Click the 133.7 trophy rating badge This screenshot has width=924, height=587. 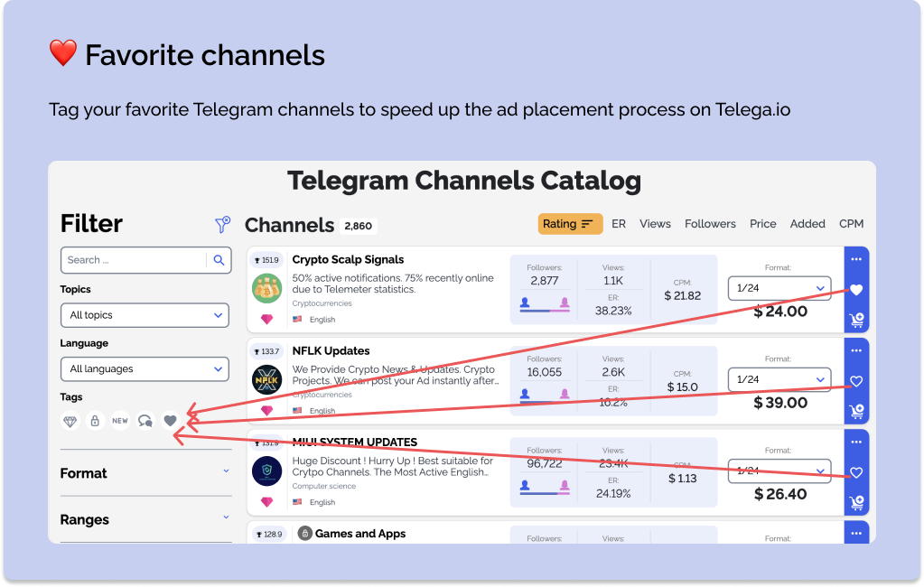click(266, 351)
